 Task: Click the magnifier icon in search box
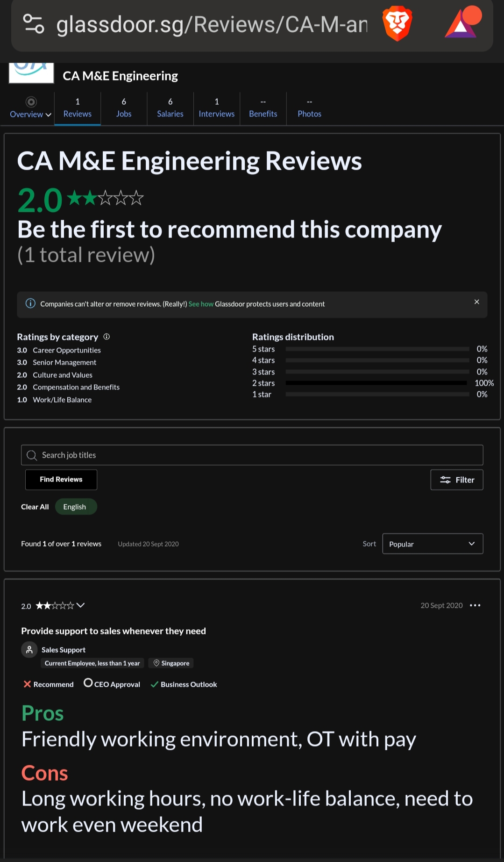tap(32, 455)
